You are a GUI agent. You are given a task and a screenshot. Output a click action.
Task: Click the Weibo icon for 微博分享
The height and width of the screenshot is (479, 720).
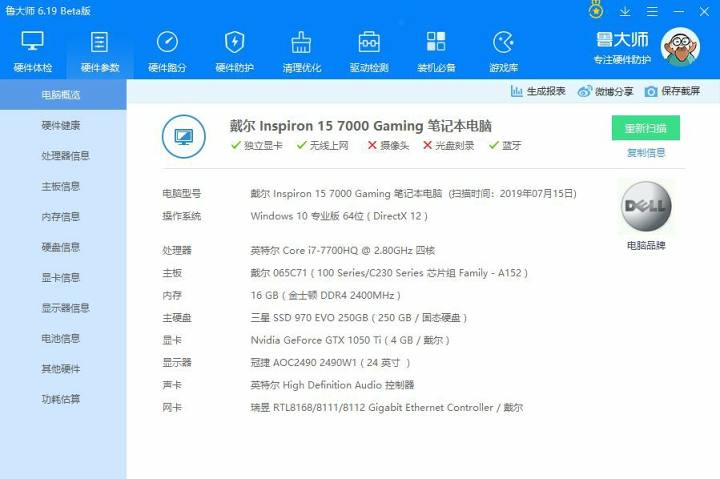585,91
